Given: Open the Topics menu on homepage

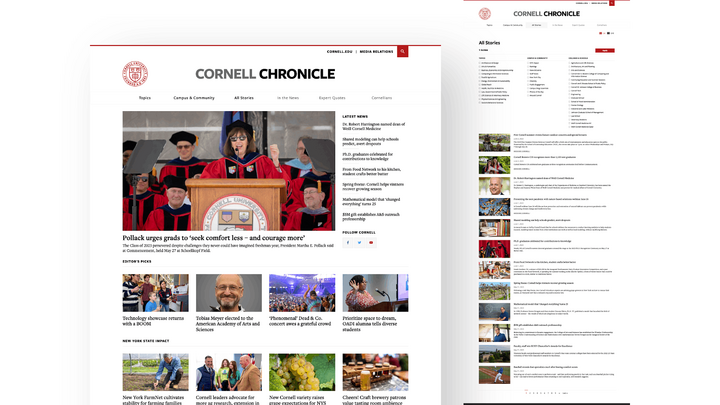Looking at the screenshot, I should pyautogui.click(x=145, y=98).
